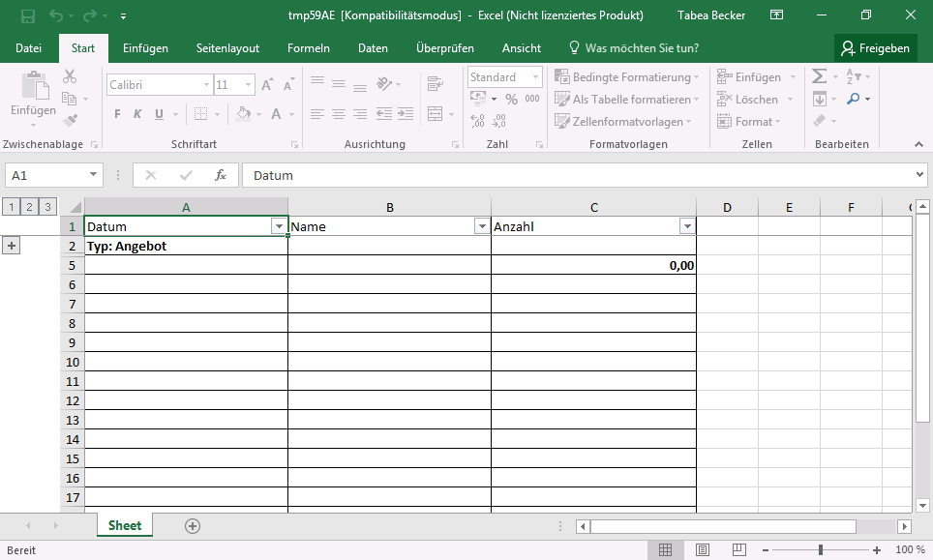The width and height of the screenshot is (933, 560).
Task: Center text horizontally in the cell
Action: click(x=339, y=114)
